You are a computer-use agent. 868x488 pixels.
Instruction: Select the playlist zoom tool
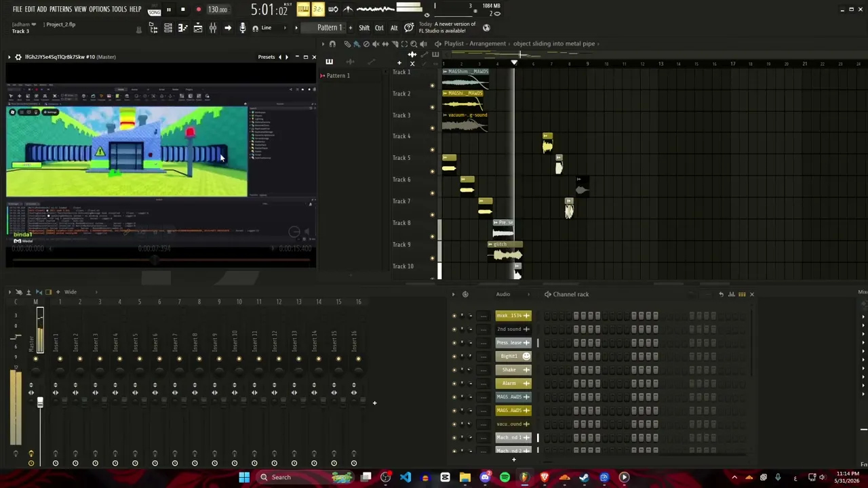pos(414,44)
